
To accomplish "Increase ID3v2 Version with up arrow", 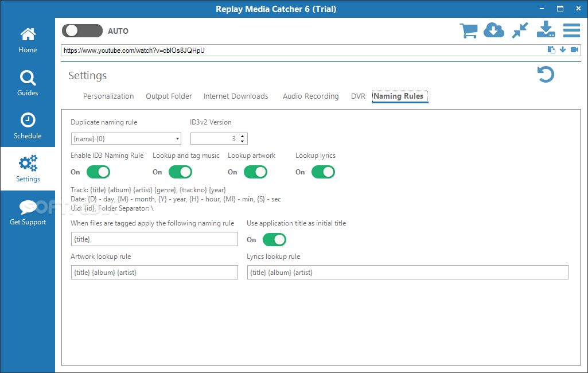I will pos(243,136).
